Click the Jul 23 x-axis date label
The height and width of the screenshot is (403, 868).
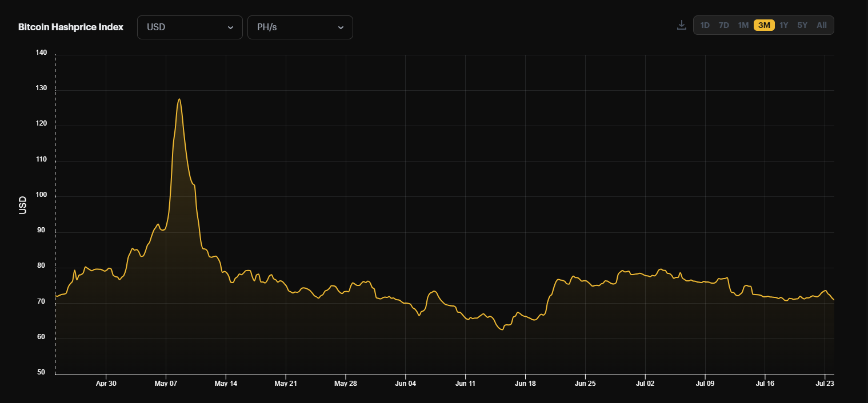825,384
